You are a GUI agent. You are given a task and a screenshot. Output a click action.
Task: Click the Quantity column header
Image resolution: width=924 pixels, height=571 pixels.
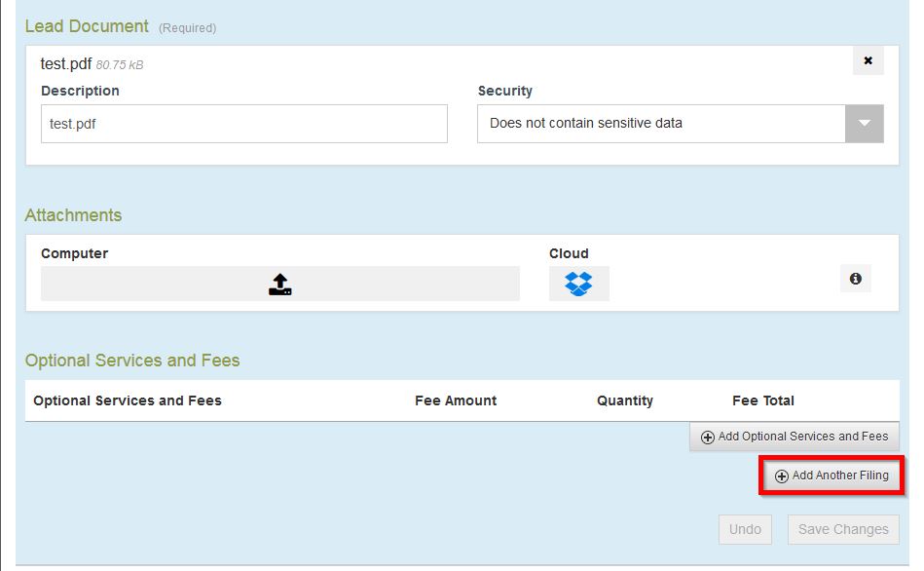tap(625, 400)
